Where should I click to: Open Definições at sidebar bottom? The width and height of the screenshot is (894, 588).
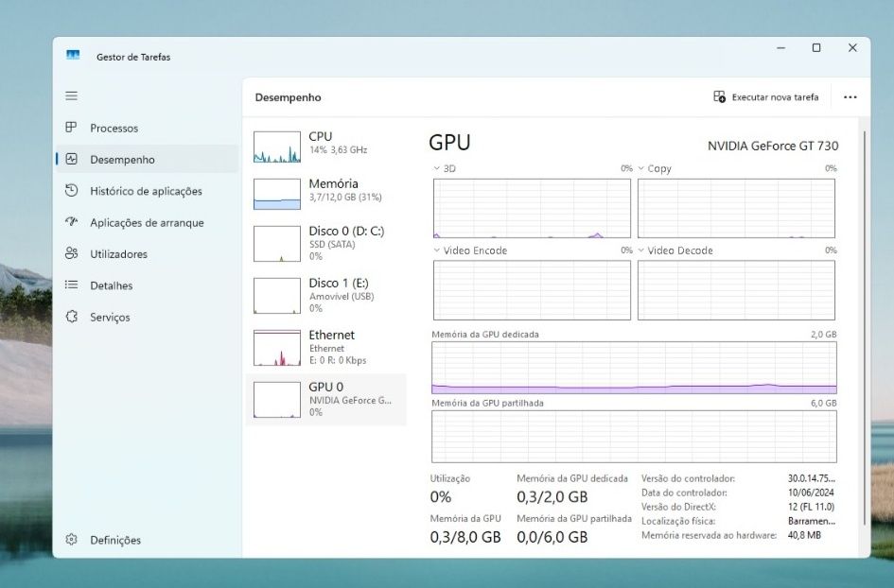(x=147, y=540)
